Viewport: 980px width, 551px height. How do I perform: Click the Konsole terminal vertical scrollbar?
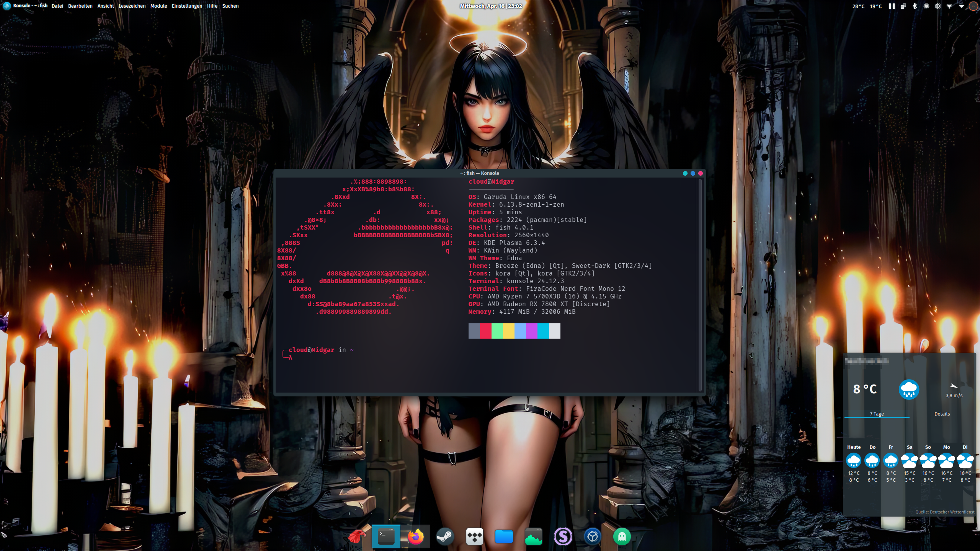tap(700, 285)
